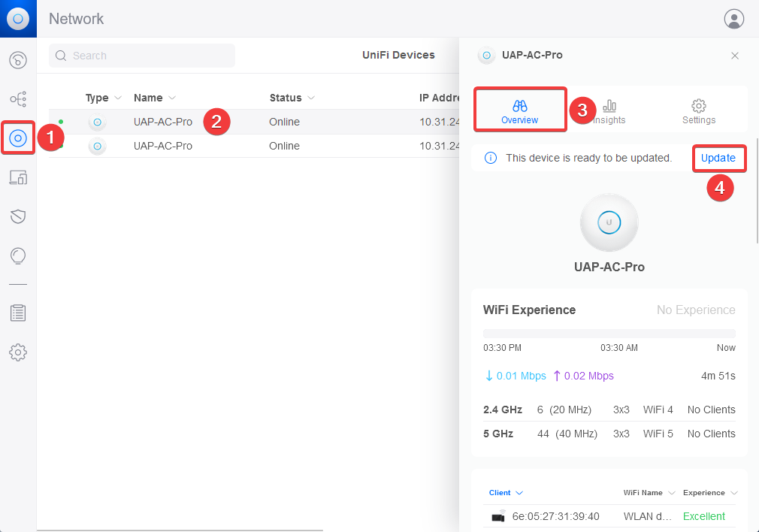This screenshot has width=759, height=532.
Task: Select the second UAP-AC-Pro device name
Action: (x=162, y=146)
